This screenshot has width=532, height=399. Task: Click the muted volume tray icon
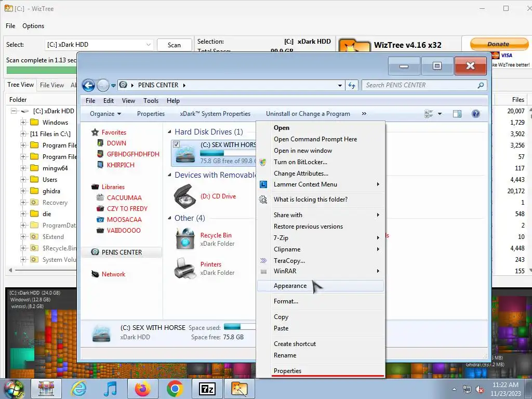point(480,390)
